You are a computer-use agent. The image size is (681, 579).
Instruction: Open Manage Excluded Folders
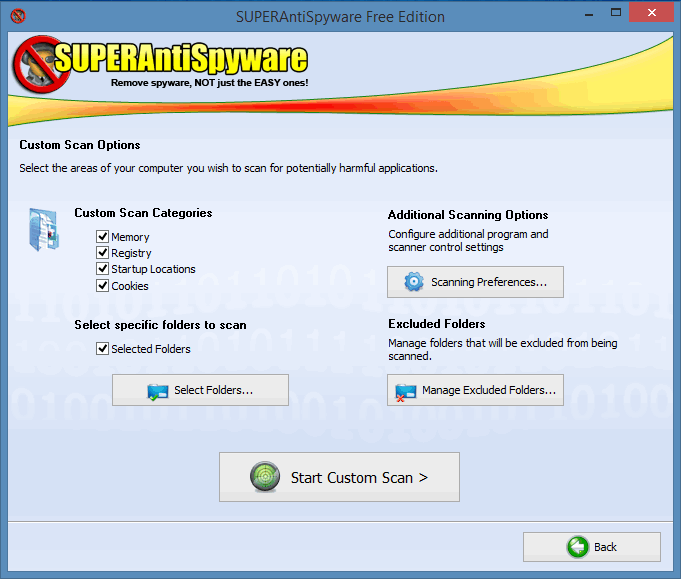coord(475,390)
